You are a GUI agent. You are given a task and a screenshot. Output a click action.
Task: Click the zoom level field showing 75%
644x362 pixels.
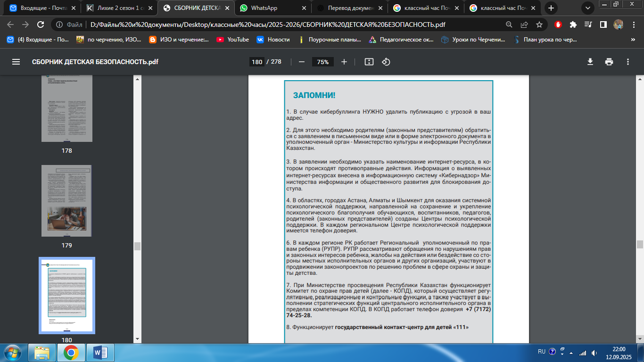(x=323, y=62)
